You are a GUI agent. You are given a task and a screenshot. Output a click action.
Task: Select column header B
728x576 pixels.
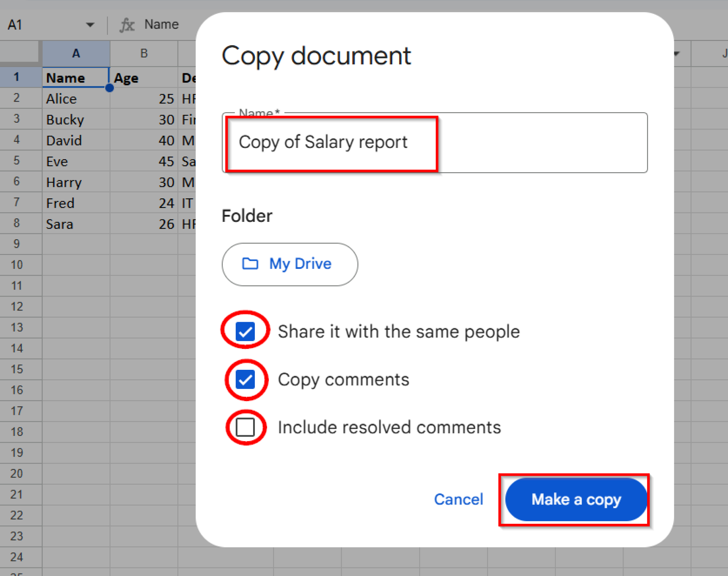tap(144, 53)
